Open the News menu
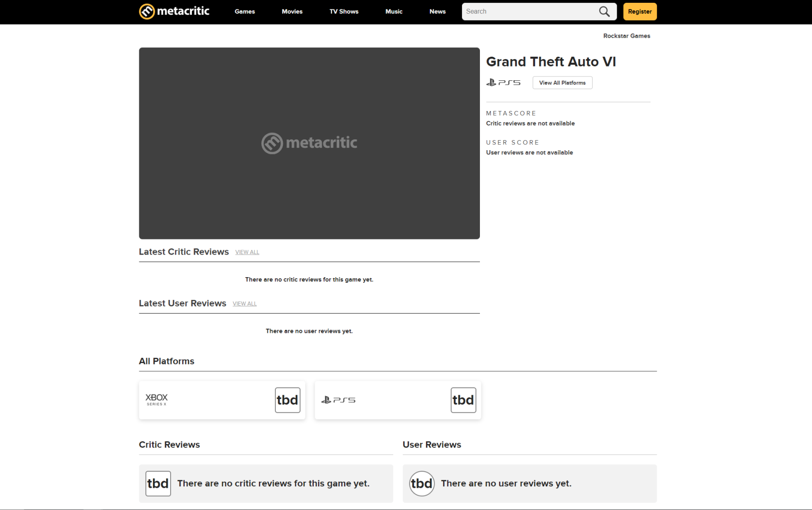This screenshot has height=510, width=812. [x=437, y=12]
